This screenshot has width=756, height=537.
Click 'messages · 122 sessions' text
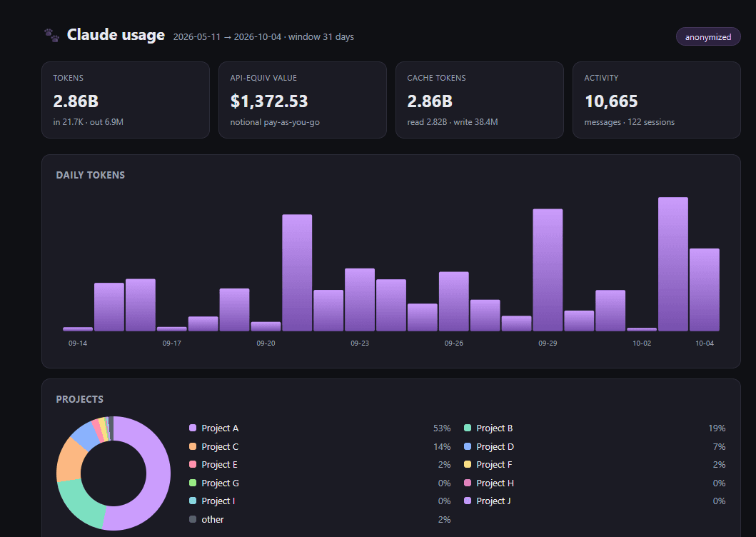click(x=629, y=122)
